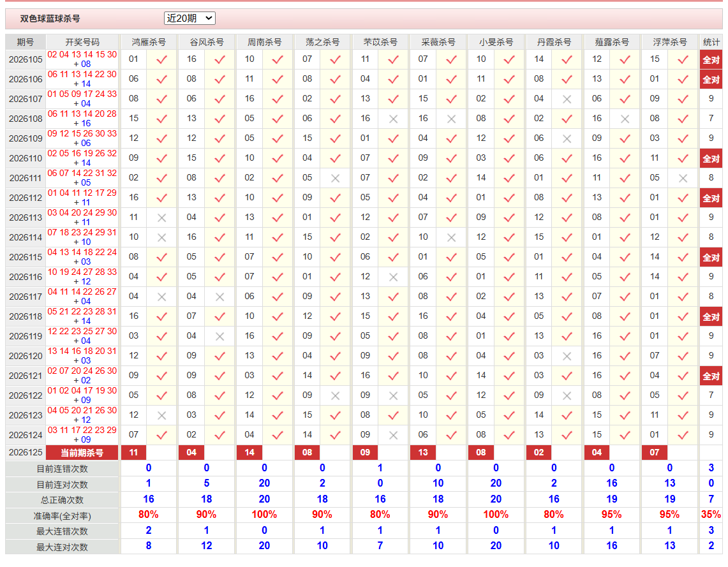Click winning numbers in row 2026120
This screenshot has width=728, height=567.
point(82,356)
